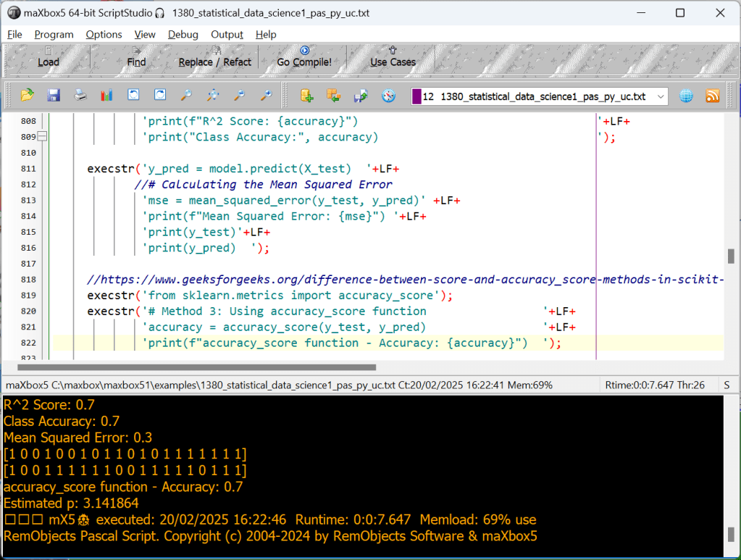Click the output console vertical scrollbar thumb
Image resolution: width=741 pixels, height=560 pixels.
732,535
